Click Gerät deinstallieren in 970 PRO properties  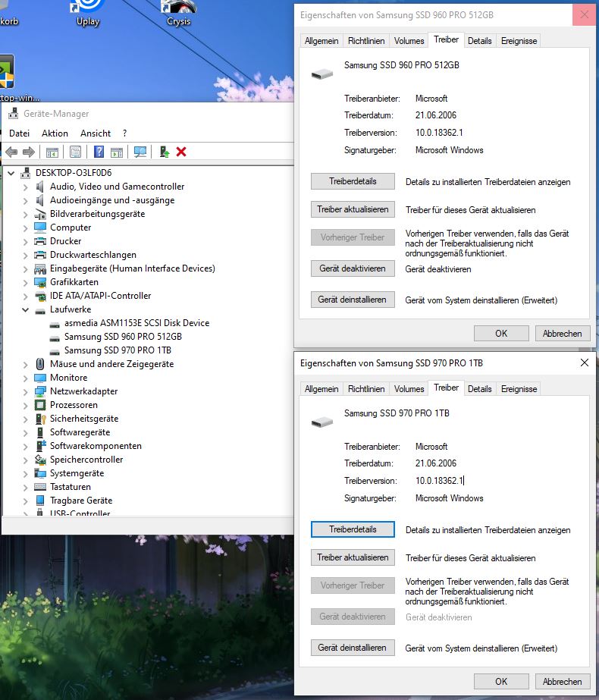tap(353, 648)
